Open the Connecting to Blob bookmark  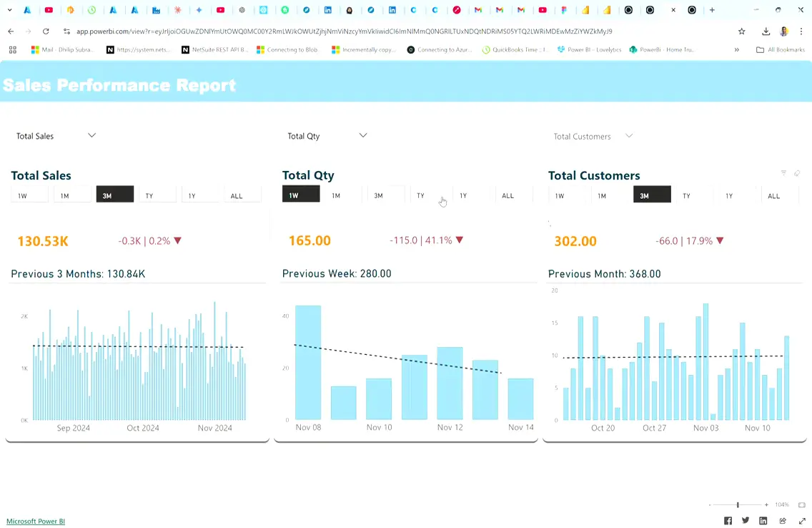tap(287, 50)
